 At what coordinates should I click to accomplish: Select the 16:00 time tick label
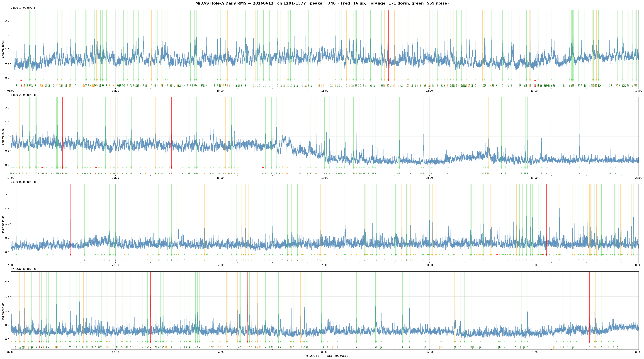[x=220, y=178]
